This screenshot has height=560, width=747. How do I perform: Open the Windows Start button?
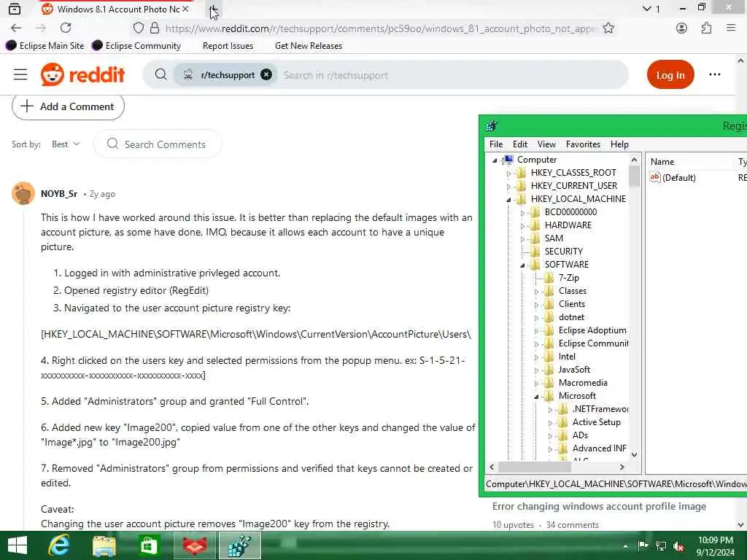click(x=18, y=545)
